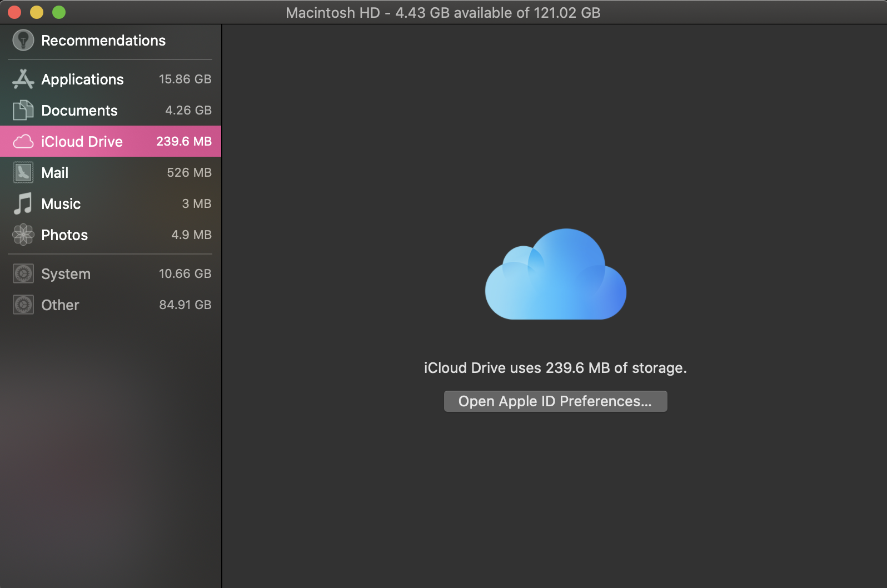Screen dimensions: 887x588
Task: Click the 4.9 MB Photos size
Action: click(191, 235)
